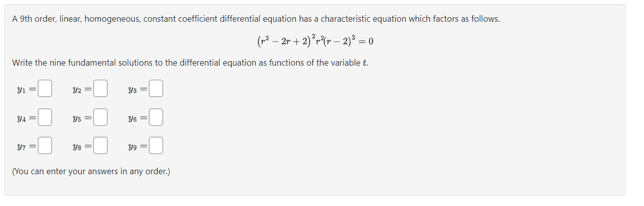Image resolution: width=644 pixels, height=206 pixels.
Task: Select the y2 answer input box
Action: coord(100,89)
